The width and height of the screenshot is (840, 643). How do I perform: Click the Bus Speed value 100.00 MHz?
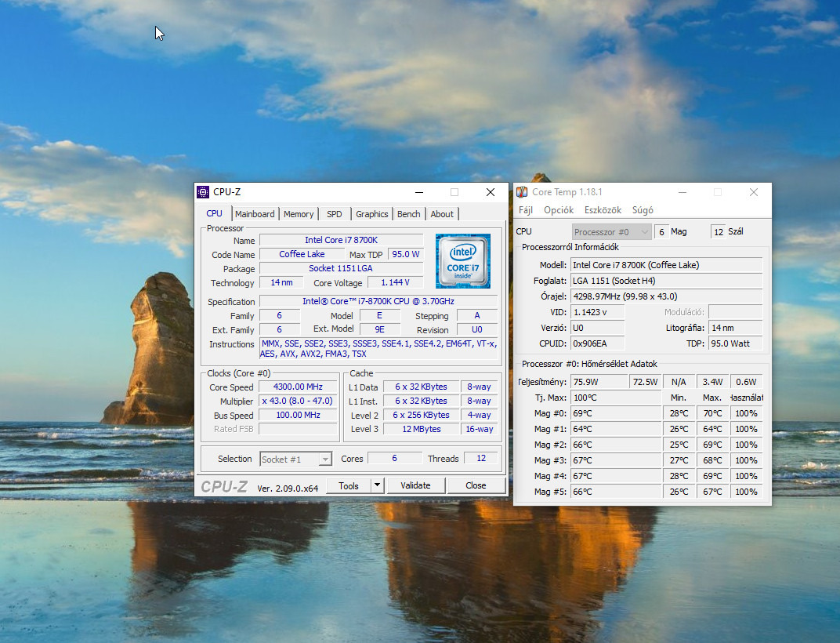click(x=298, y=415)
